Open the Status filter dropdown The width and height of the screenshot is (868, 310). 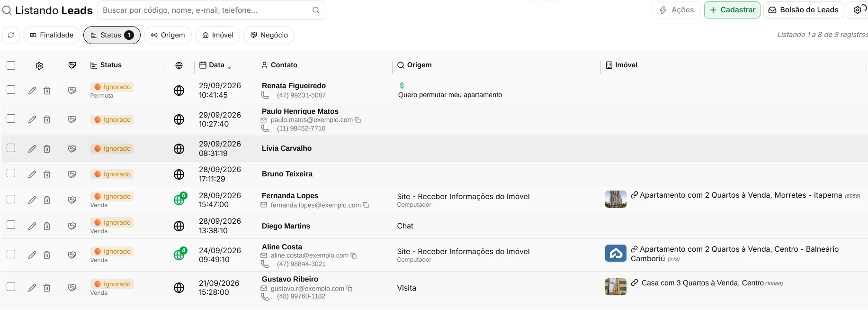click(112, 35)
